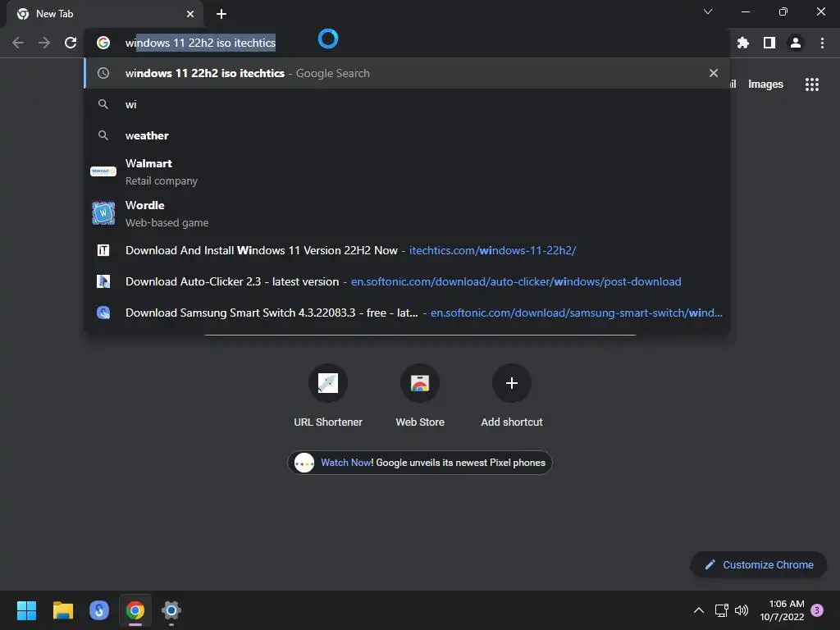Image resolution: width=840 pixels, height=630 pixels.
Task: Open the URL Shortener shortcut
Action: 328,395
